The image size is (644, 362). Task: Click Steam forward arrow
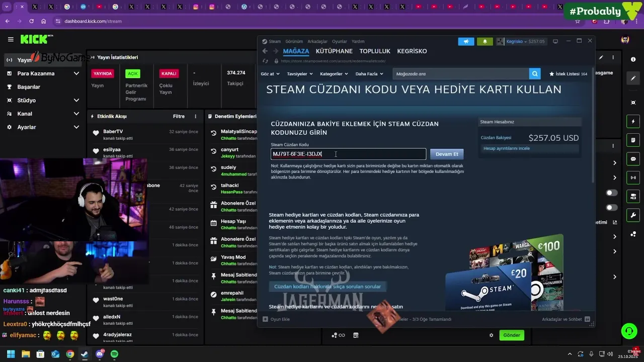275,51
